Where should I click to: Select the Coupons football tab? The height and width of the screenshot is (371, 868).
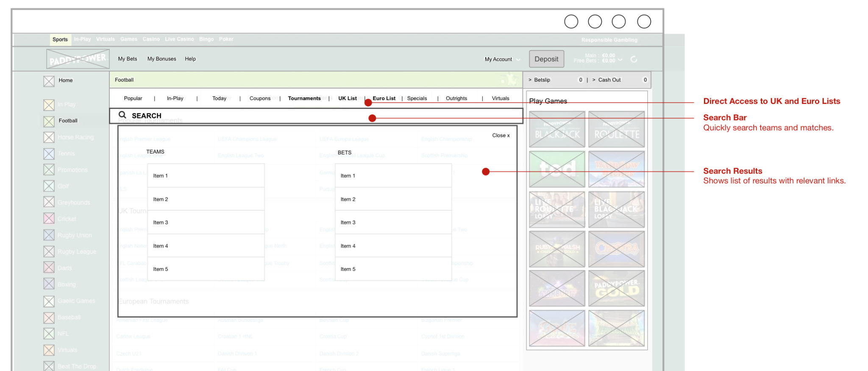[x=260, y=98]
